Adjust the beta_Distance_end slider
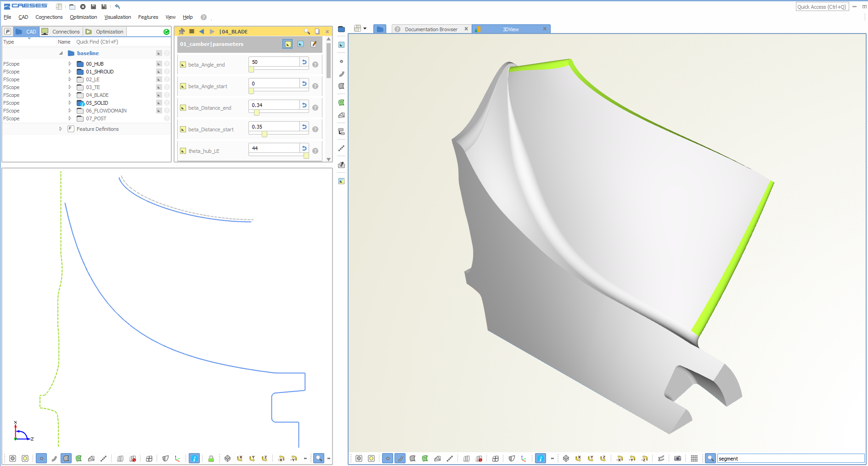The image size is (868, 466). pos(257,112)
